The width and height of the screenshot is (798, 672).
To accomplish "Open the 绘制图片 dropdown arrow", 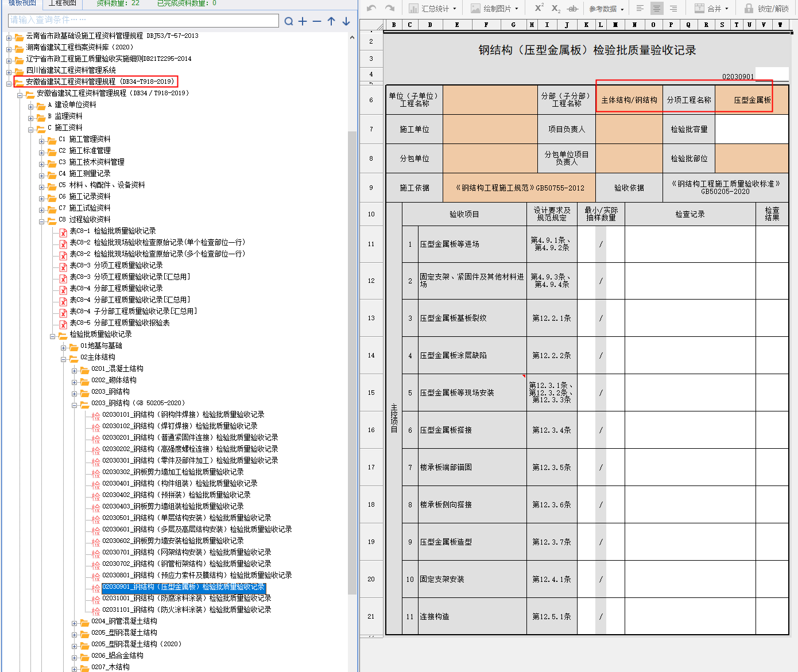I will click(517, 9).
